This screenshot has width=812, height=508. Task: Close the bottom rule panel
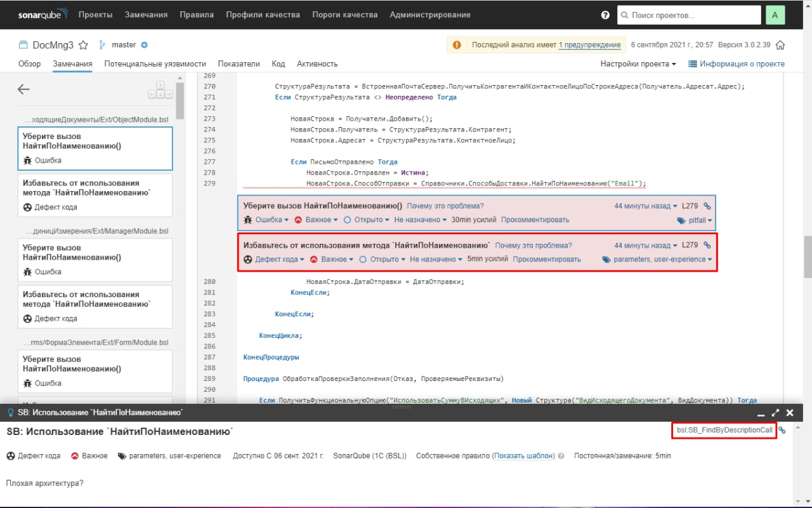click(x=790, y=413)
